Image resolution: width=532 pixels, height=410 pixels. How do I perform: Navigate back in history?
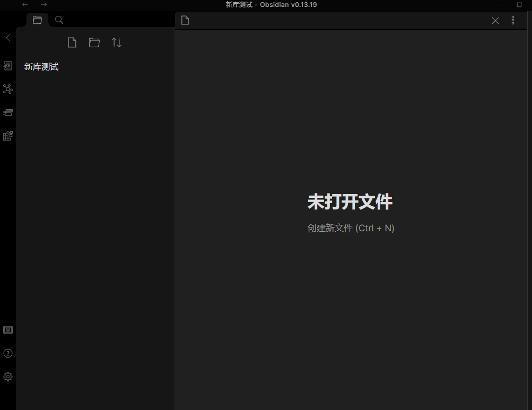click(25, 4)
